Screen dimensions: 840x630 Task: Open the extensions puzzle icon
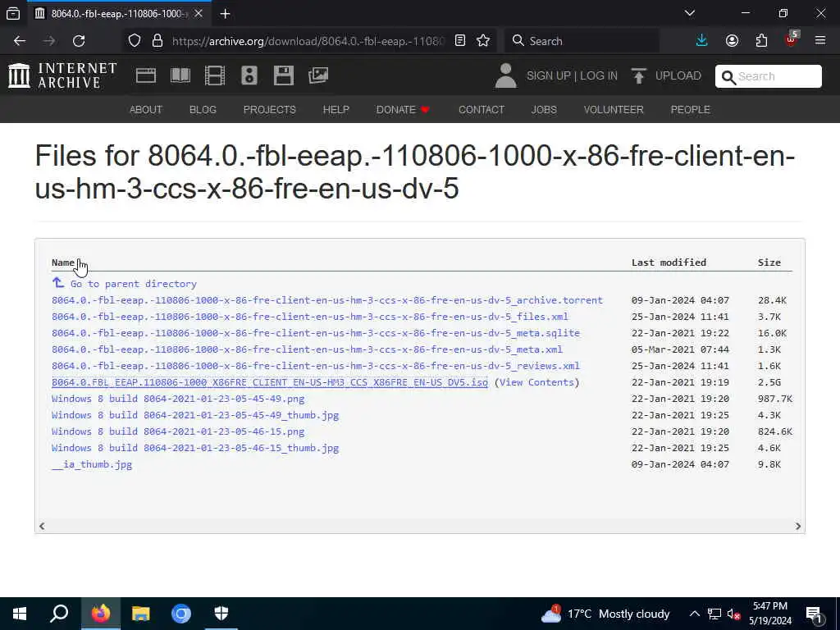(762, 41)
